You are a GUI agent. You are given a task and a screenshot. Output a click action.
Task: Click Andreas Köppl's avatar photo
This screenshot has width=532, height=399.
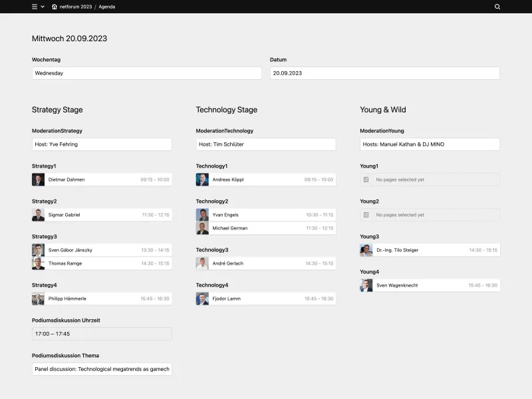(202, 180)
